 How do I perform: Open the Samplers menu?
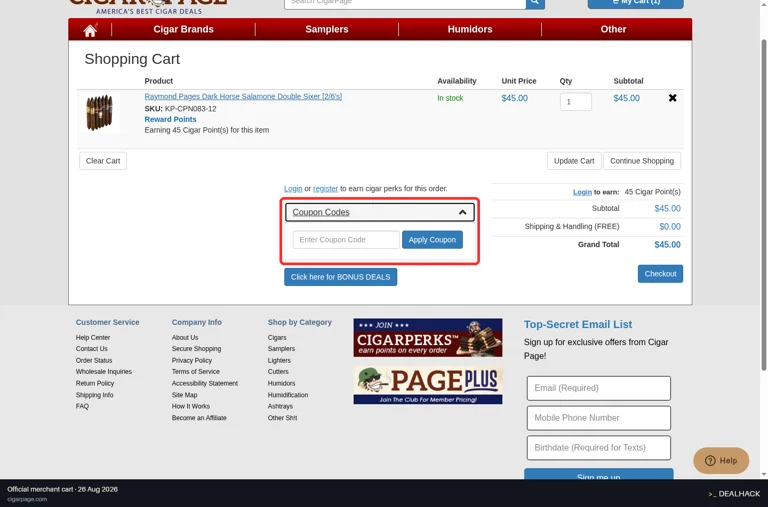click(x=327, y=29)
